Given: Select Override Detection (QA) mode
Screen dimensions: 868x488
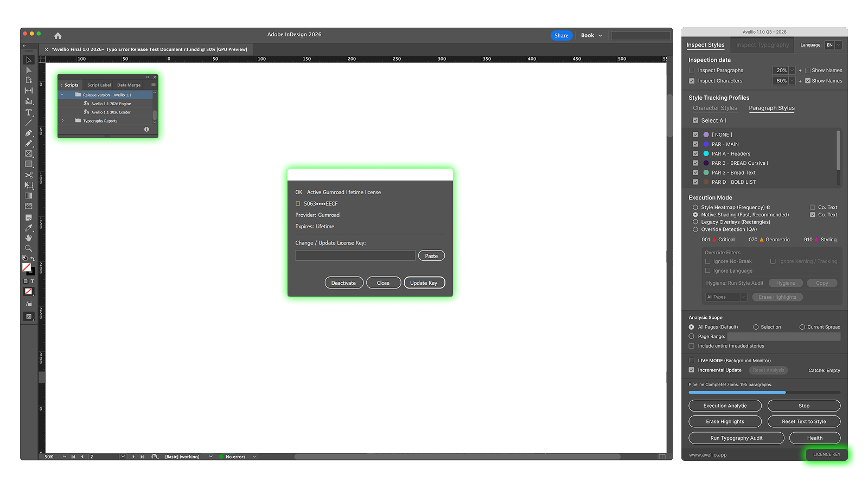Looking at the screenshot, I should (x=695, y=229).
